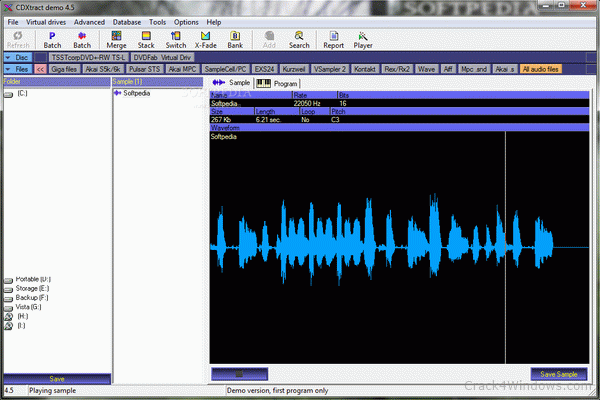Toggle the Giga files filter

pos(64,69)
